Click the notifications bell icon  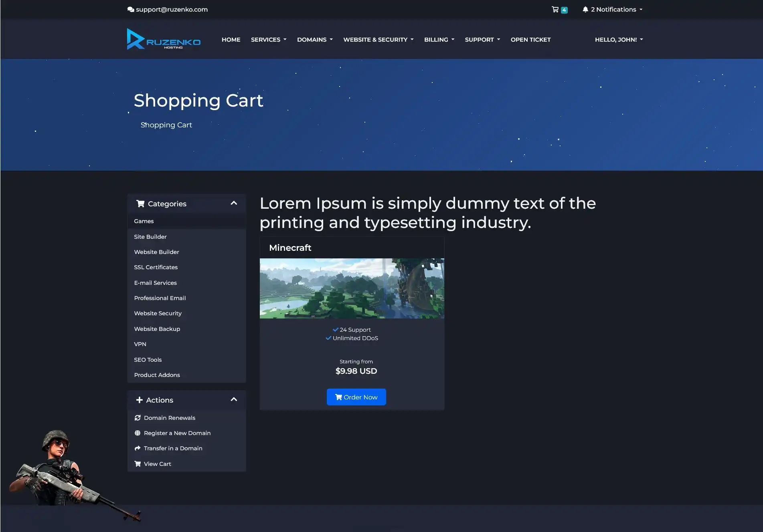point(585,10)
